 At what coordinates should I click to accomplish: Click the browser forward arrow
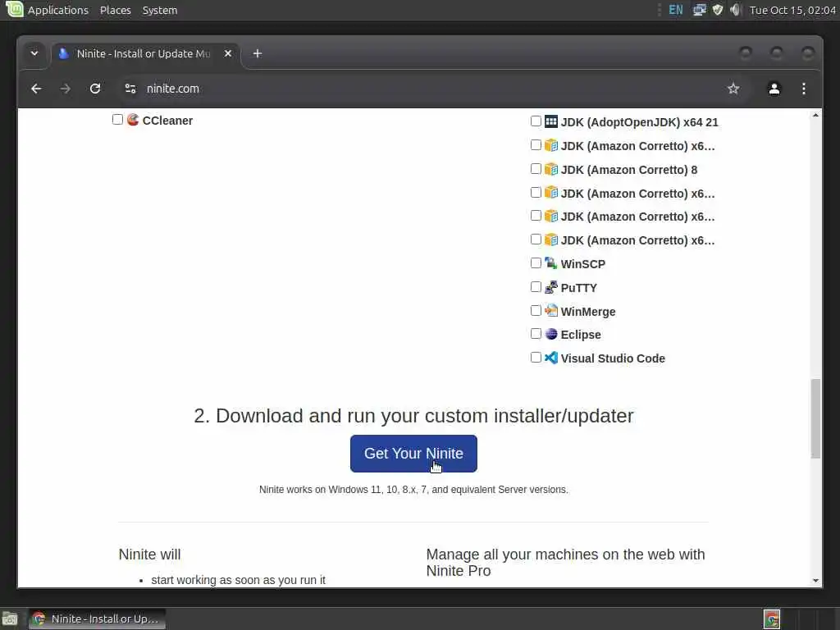(x=66, y=89)
